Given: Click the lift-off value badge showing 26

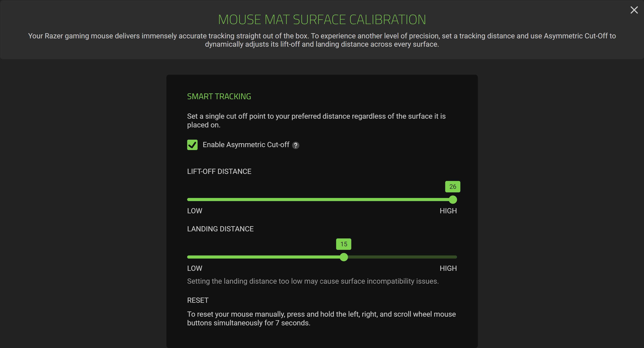Looking at the screenshot, I should 452,187.
